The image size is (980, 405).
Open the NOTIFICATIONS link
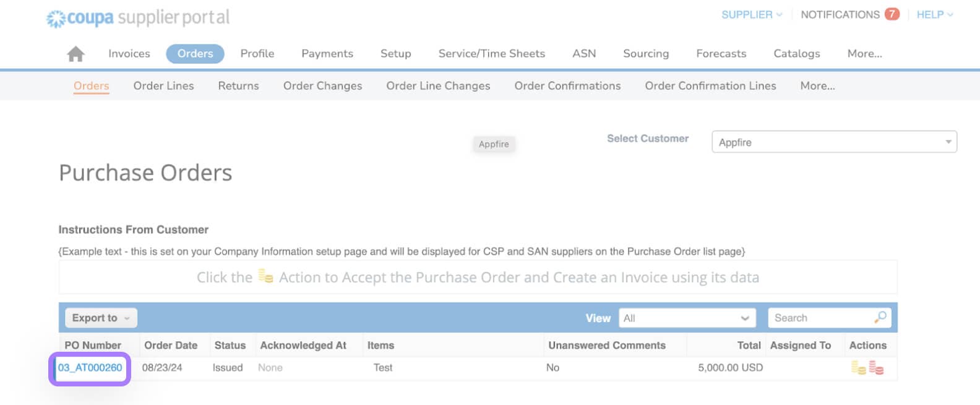click(840, 15)
